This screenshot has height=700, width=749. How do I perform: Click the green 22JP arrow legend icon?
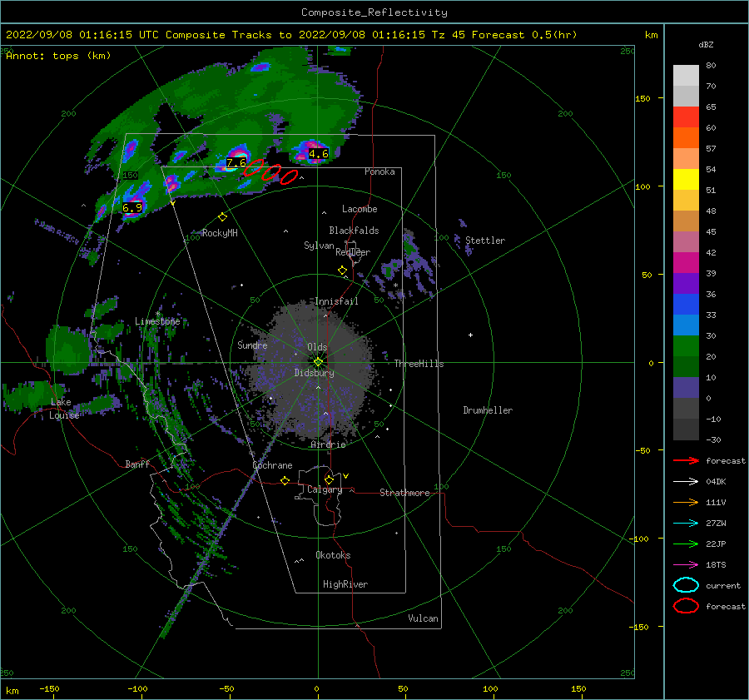(x=686, y=544)
